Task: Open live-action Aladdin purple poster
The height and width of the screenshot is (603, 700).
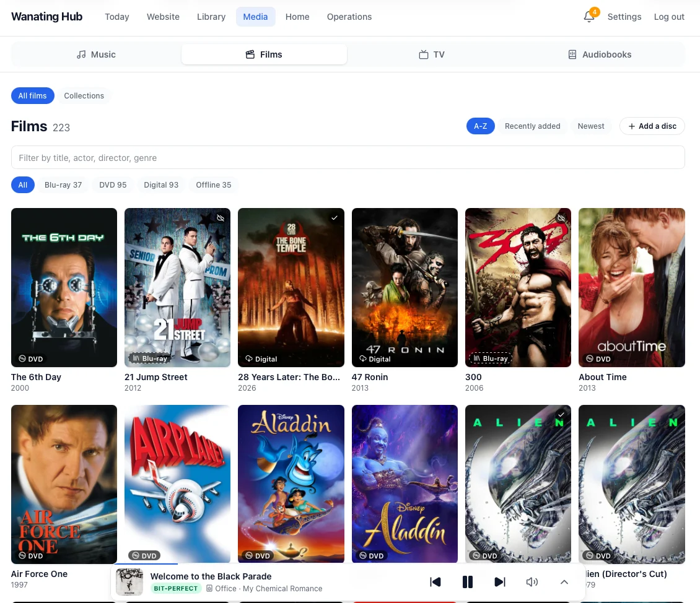Action: pyautogui.click(x=405, y=484)
